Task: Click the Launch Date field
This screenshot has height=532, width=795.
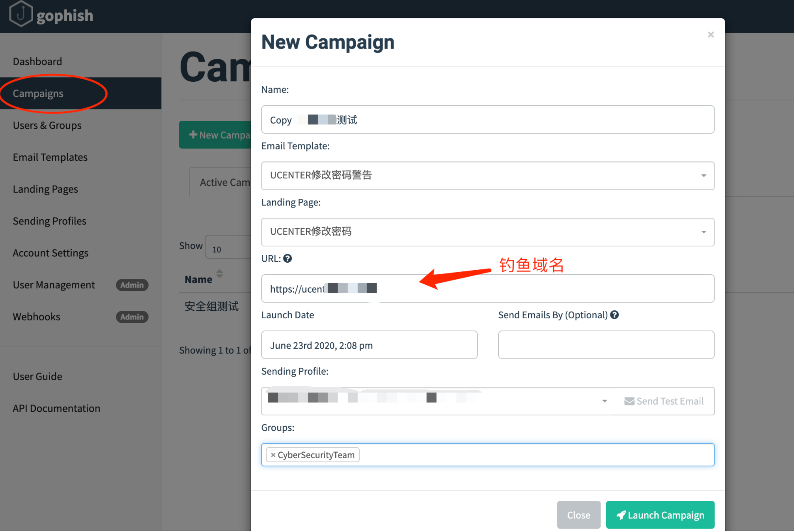Action: (369, 345)
